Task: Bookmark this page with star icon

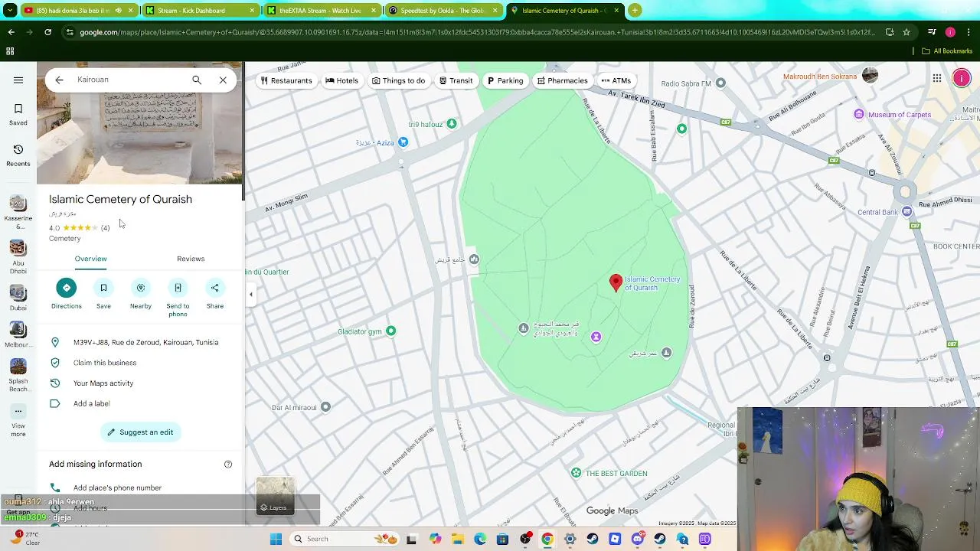Action: click(906, 32)
